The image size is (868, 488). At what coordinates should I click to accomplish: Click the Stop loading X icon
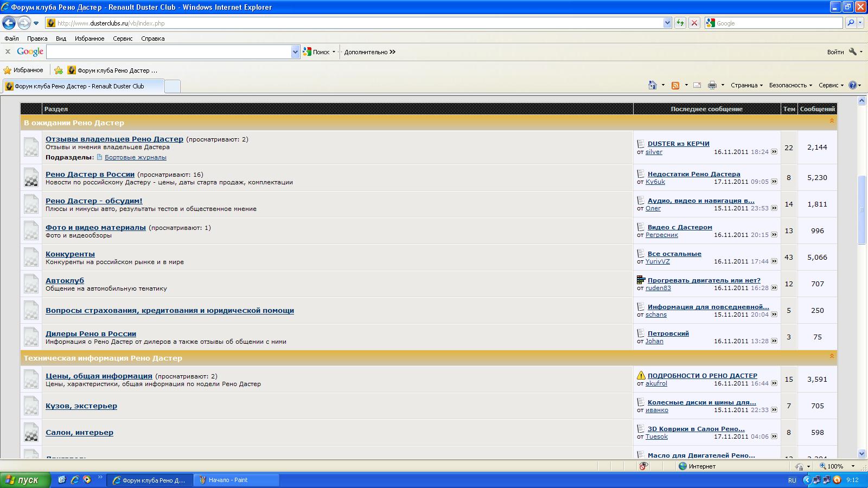694,23
